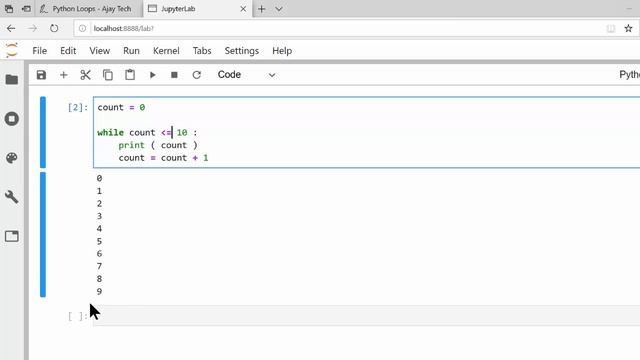Show the tab list chevron
This screenshot has height=360, width=640.
279,9
